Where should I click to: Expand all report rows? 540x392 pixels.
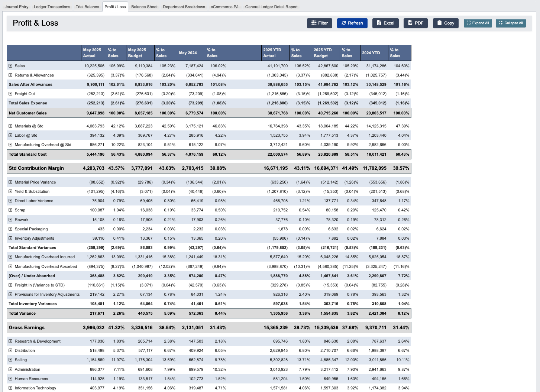pos(478,23)
